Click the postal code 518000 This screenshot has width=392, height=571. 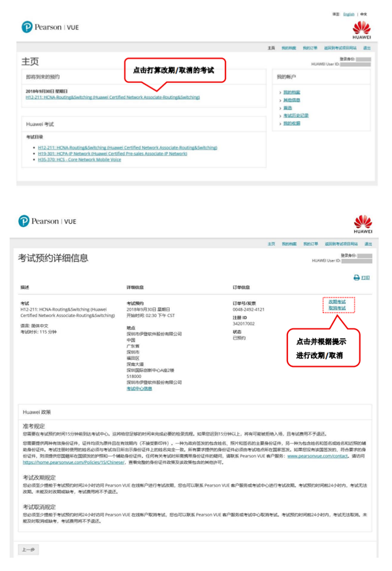tap(134, 376)
